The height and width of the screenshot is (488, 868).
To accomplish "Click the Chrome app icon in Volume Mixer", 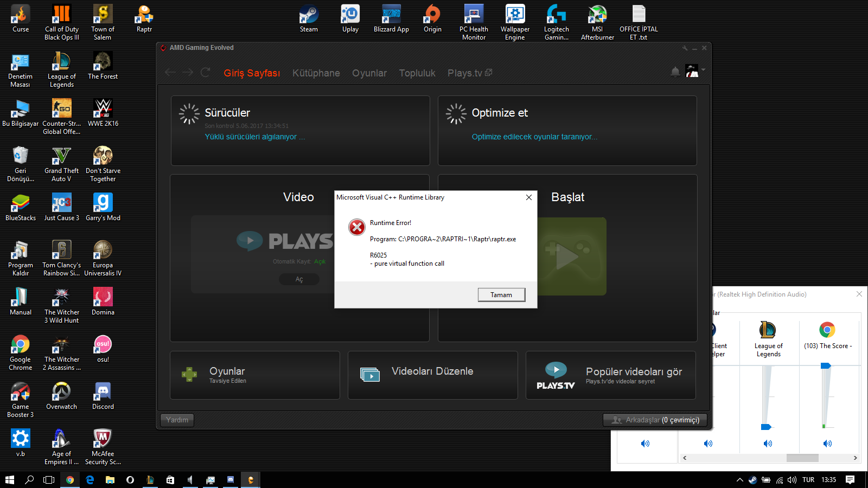I will (827, 330).
